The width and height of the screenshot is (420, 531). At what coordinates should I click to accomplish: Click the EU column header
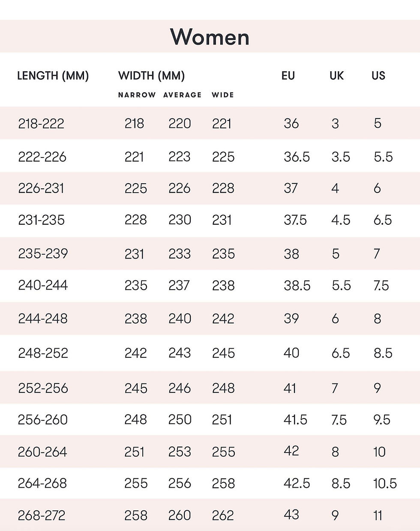(x=288, y=76)
